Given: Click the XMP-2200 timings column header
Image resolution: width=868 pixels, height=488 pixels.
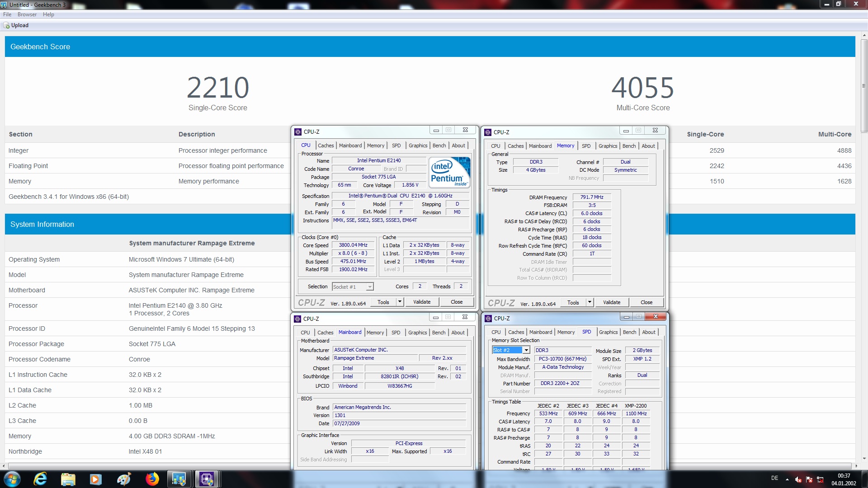Looking at the screenshot, I should (636, 406).
